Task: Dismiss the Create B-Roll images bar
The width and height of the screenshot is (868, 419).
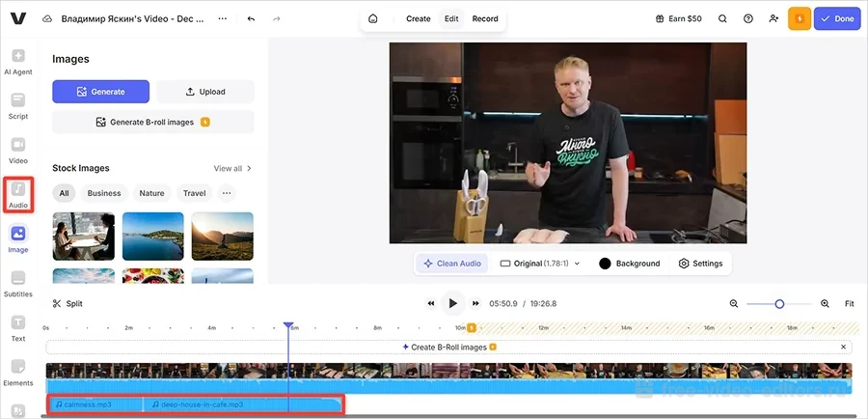Action: 843,347
